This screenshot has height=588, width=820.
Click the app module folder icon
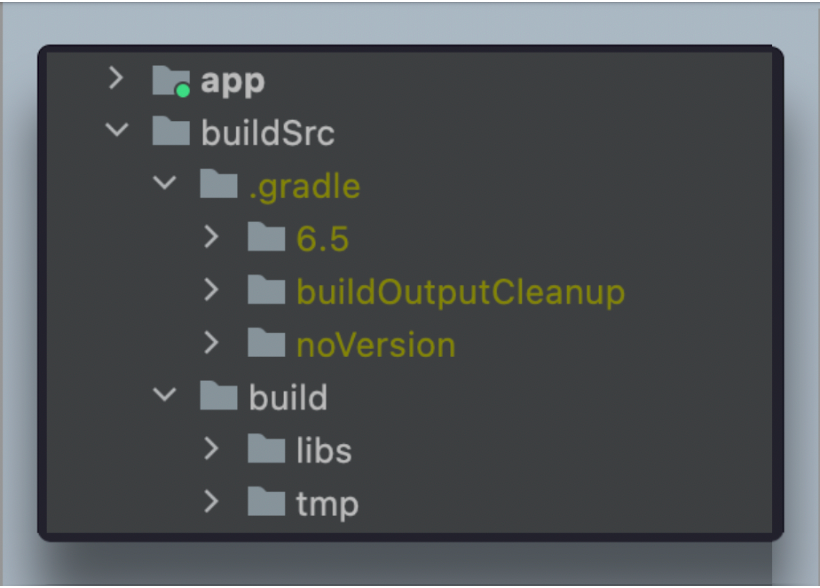tap(171, 81)
